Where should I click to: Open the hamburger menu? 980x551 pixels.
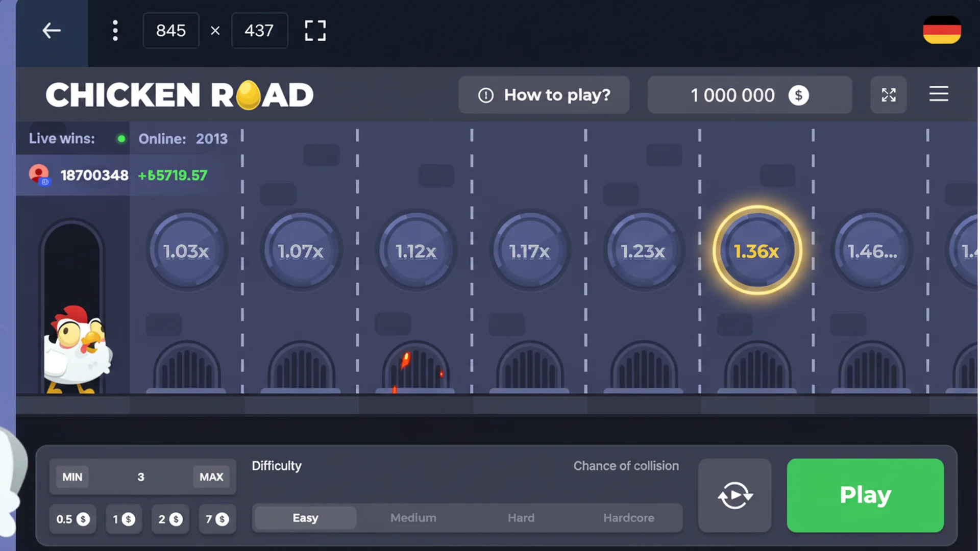[939, 94]
